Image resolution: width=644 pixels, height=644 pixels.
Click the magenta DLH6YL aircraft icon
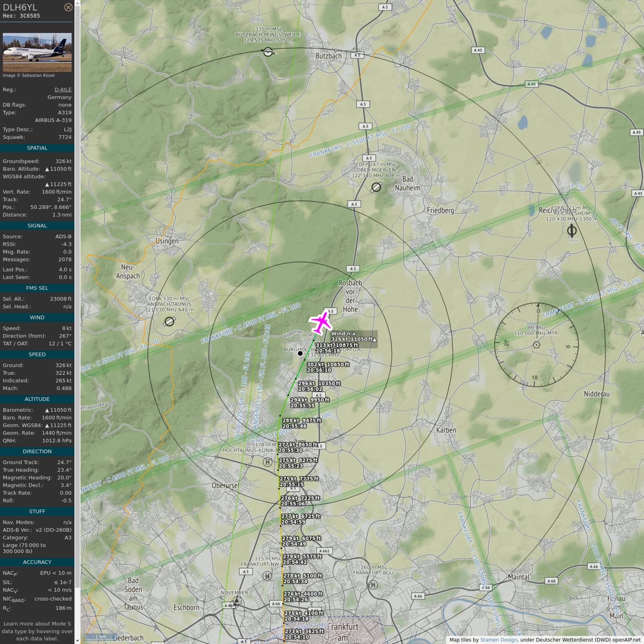(x=321, y=322)
